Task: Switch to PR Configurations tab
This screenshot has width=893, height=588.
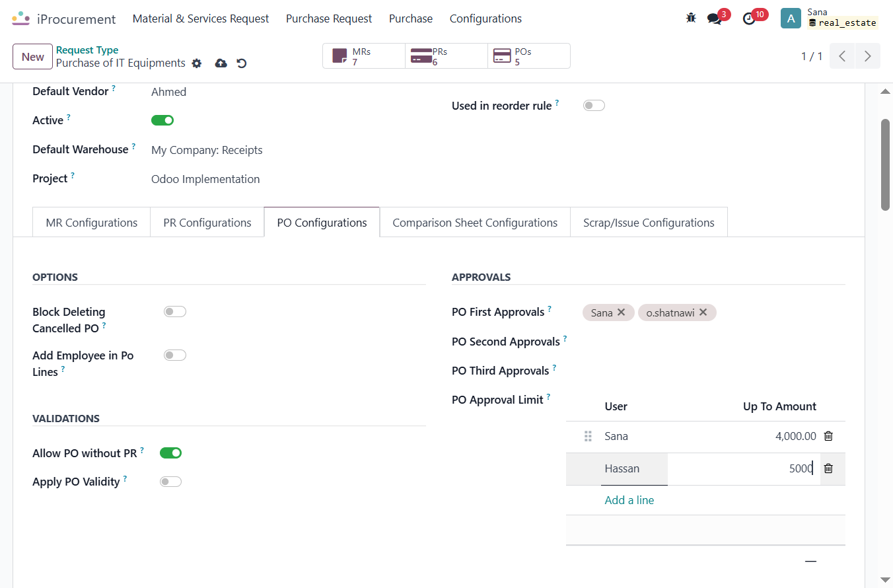Action: pos(207,223)
